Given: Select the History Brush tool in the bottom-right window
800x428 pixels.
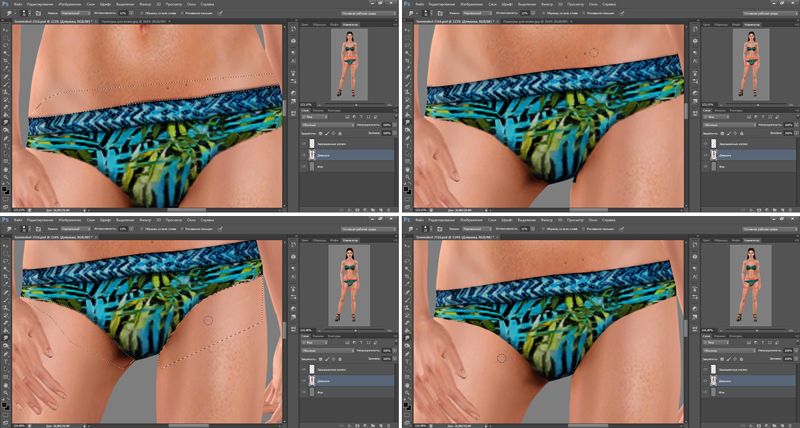Looking at the screenshot, I should point(408,316).
